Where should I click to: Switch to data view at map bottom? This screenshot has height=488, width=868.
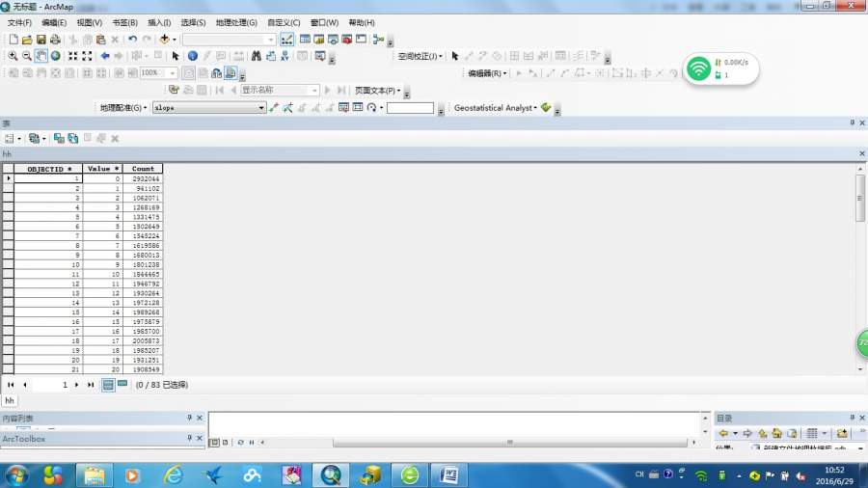pos(214,442)
